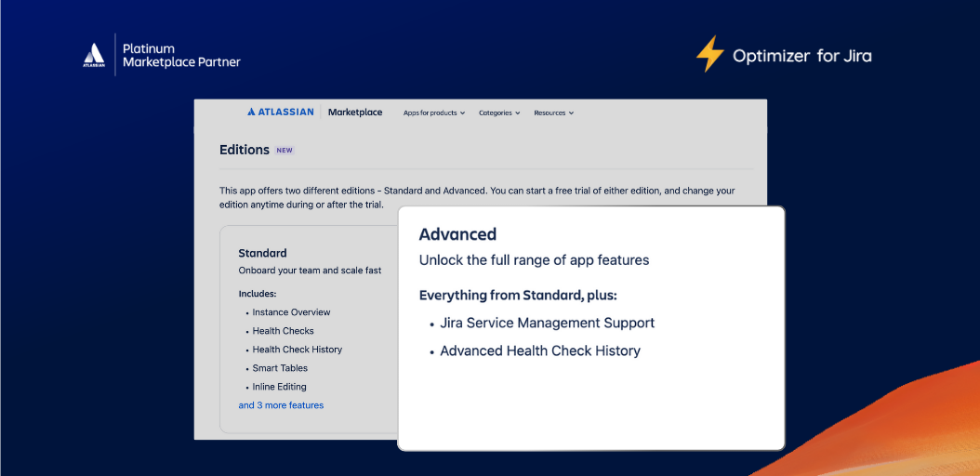
Task: Expand the Apps for products menu
Action: 434,113
